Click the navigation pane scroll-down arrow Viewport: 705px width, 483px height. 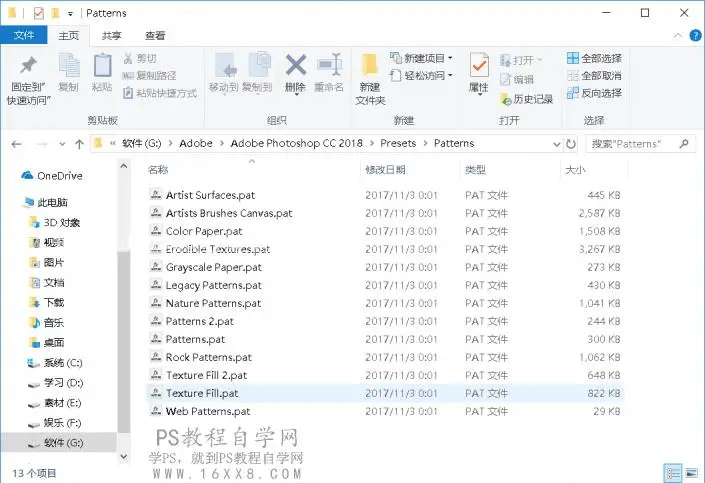124,456
